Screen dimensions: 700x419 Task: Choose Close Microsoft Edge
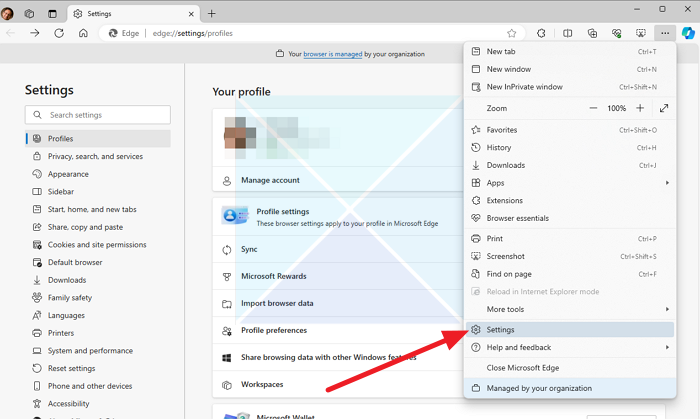coord(570,368)
